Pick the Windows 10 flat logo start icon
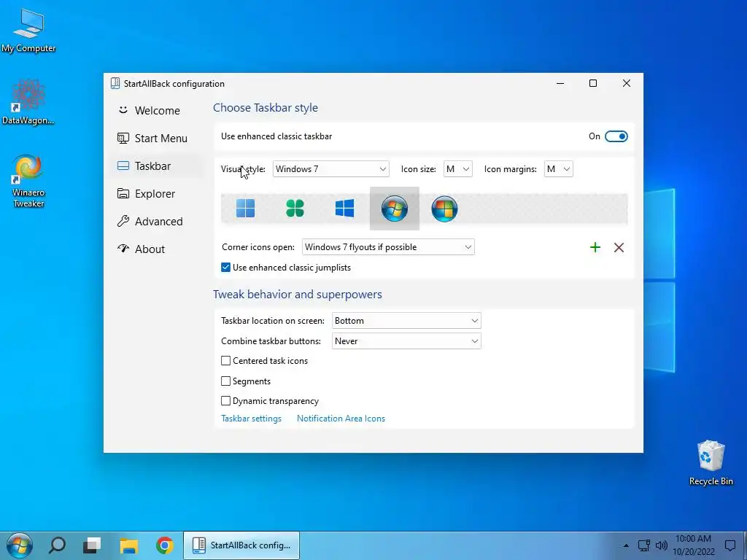747x560 pixels. [344, 208]
